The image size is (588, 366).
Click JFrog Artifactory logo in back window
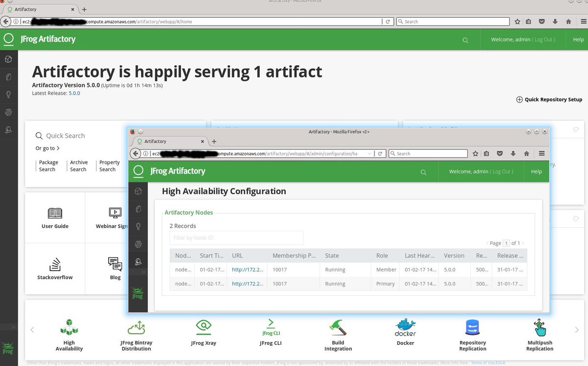39,39
